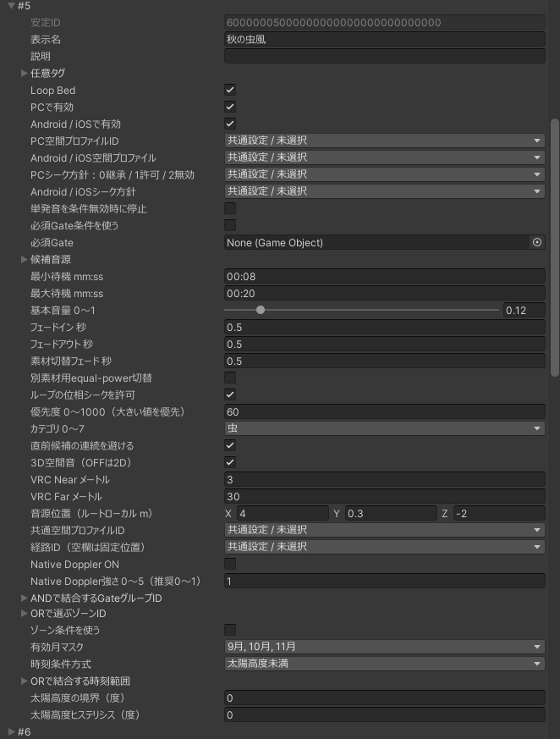This screenshot has height=739, width=560.
Task: Toggle PCで有効 checkbox
Action: pyautogui.click(x=230, y=107)
